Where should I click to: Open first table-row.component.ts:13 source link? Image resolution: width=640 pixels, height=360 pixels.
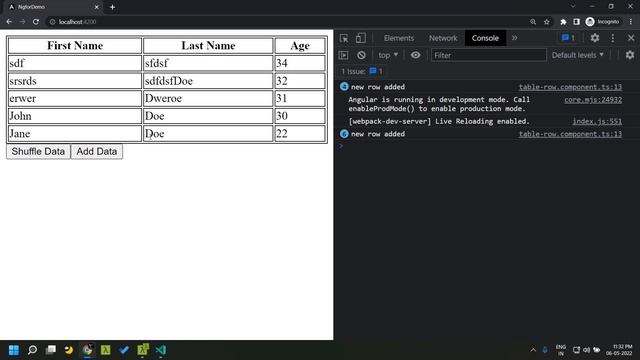pos(570,87)
